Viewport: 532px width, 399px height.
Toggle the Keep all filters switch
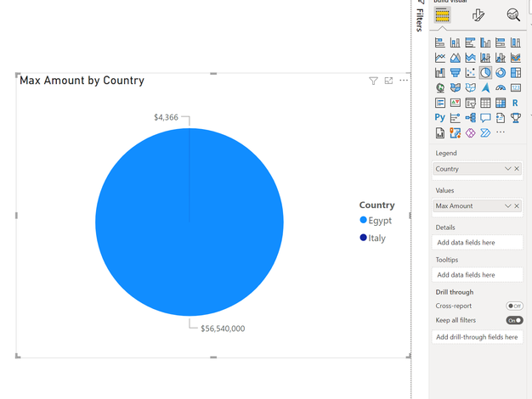[x=514, y=320]
